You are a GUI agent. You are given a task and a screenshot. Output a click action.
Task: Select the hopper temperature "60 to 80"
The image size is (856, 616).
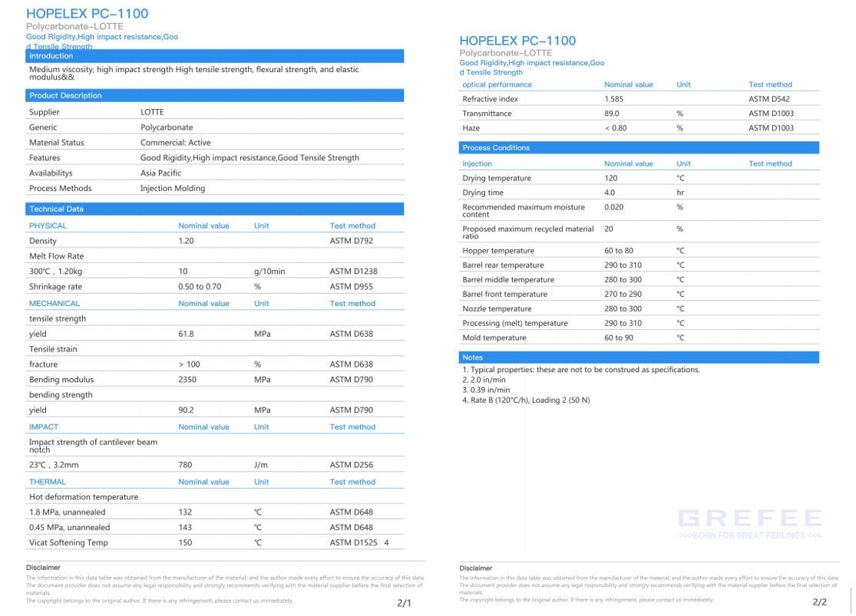[x=619, y=251]
